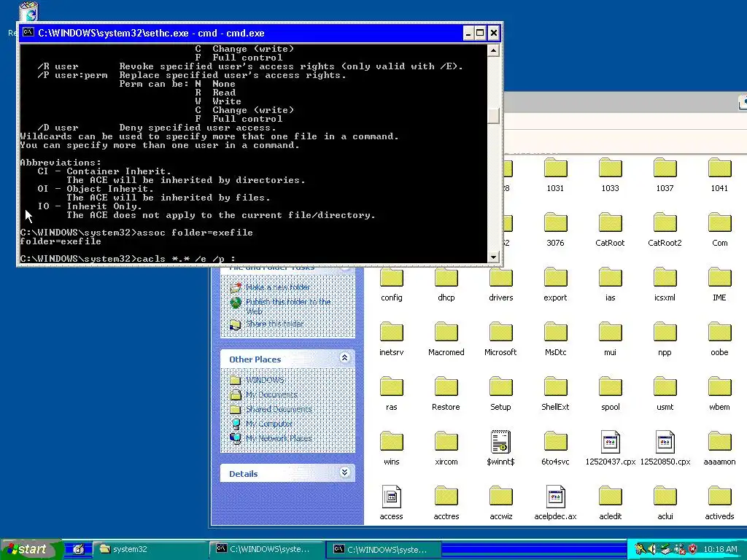This screenshot has height=560, width=747.
Task: Open the volume speaker tray icon
Action: [652, 549]
